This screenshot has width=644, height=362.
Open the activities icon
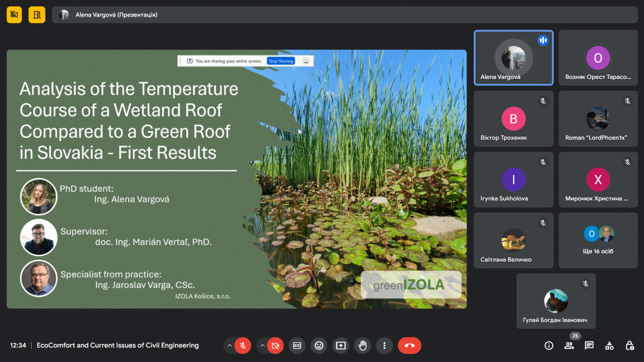(610, 345)
